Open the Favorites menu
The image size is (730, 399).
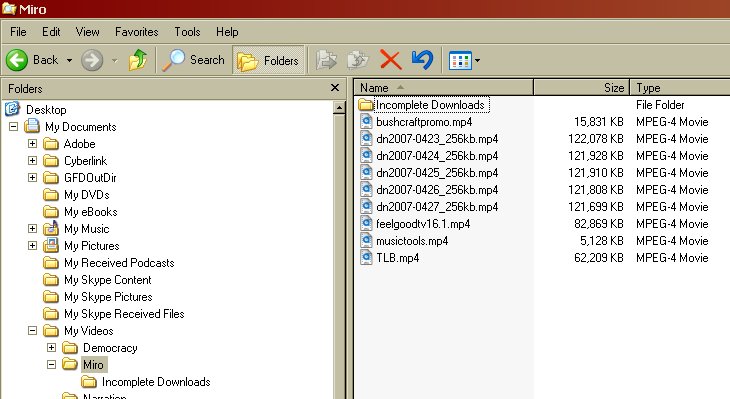[136, 32]
